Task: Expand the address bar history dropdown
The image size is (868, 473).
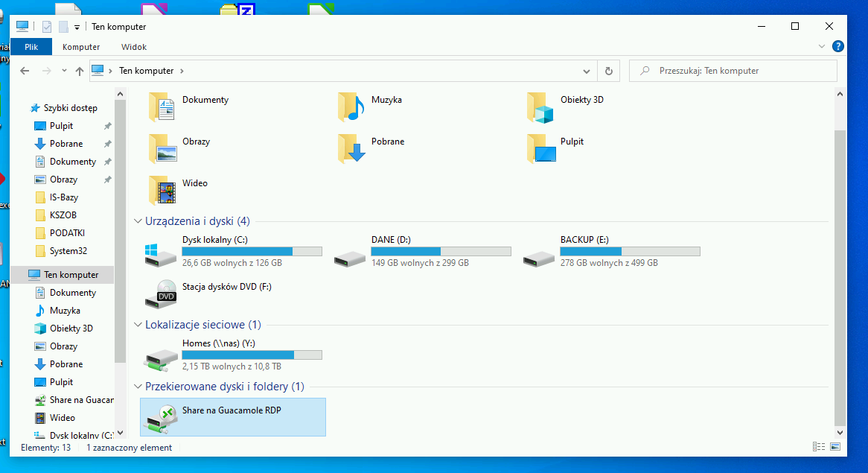Action: (587, 71)
